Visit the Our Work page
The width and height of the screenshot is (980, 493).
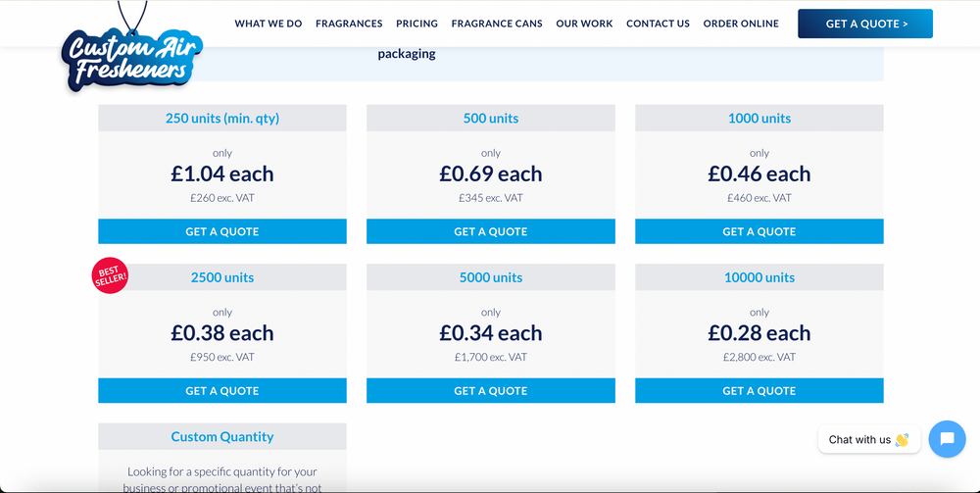(584, 24)
